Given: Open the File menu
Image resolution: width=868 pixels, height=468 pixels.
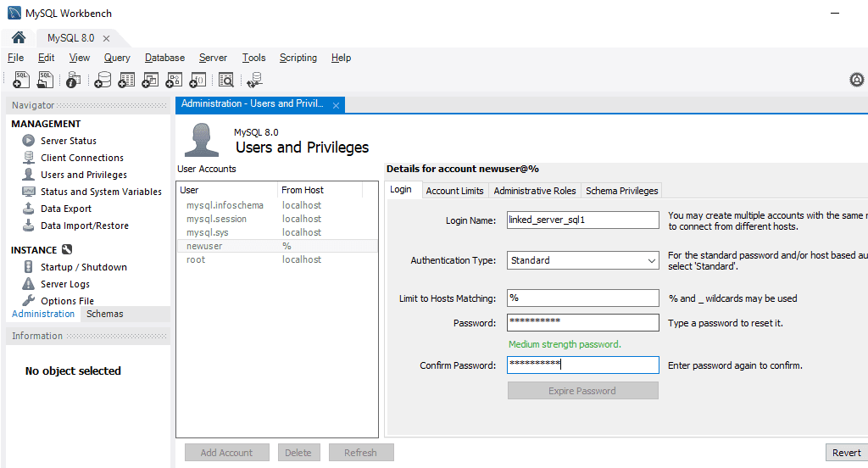Looking at the screenshot, I should click(15, 58).
